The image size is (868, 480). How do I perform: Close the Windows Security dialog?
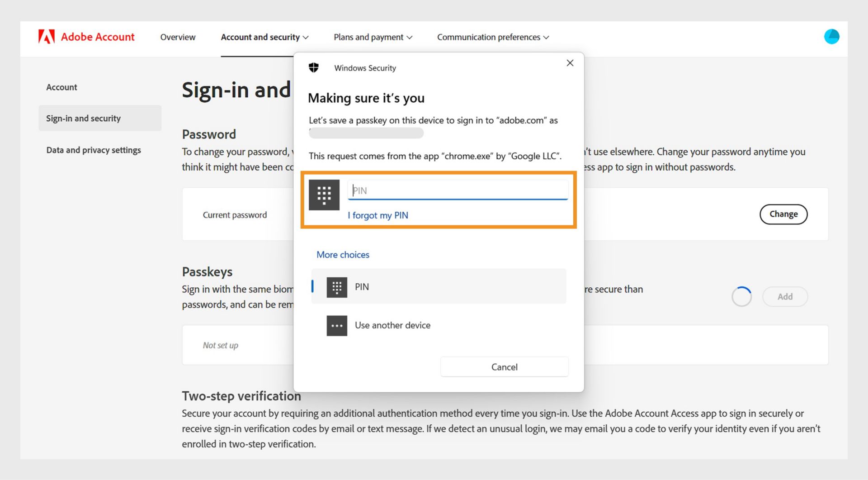pos(570,63)
